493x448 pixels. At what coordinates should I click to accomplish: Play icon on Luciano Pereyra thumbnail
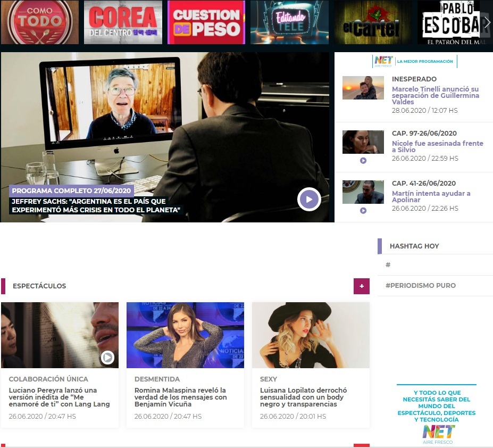click(107, 358)
